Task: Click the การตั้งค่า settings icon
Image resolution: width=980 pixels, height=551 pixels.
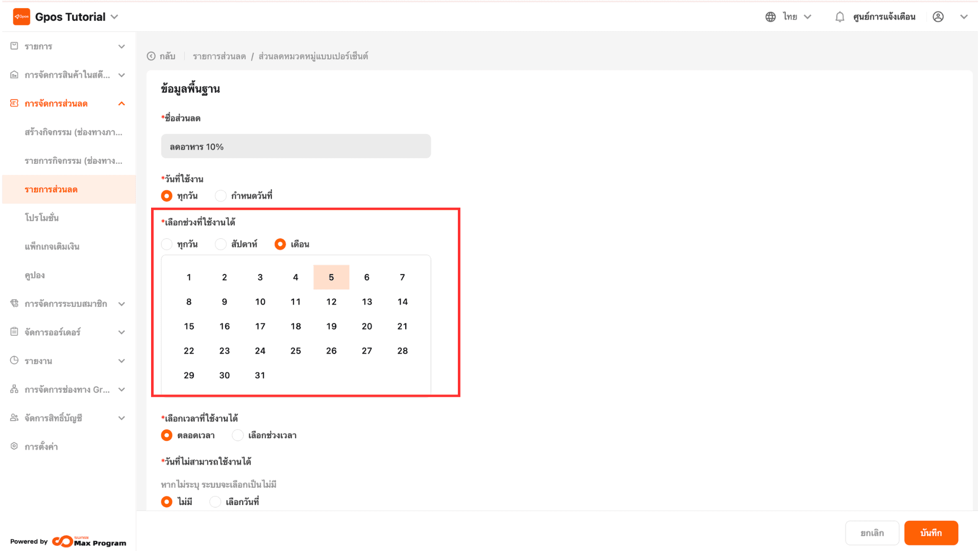Action: point(14,446)
